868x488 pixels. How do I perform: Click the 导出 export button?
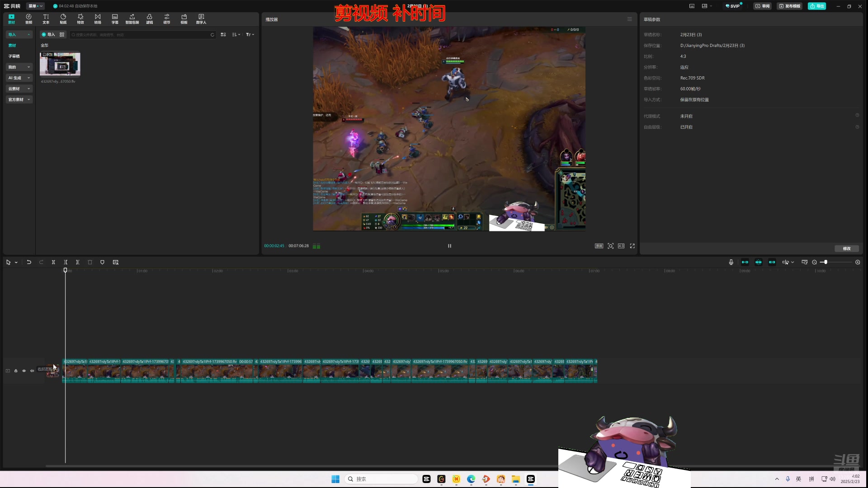817,6
